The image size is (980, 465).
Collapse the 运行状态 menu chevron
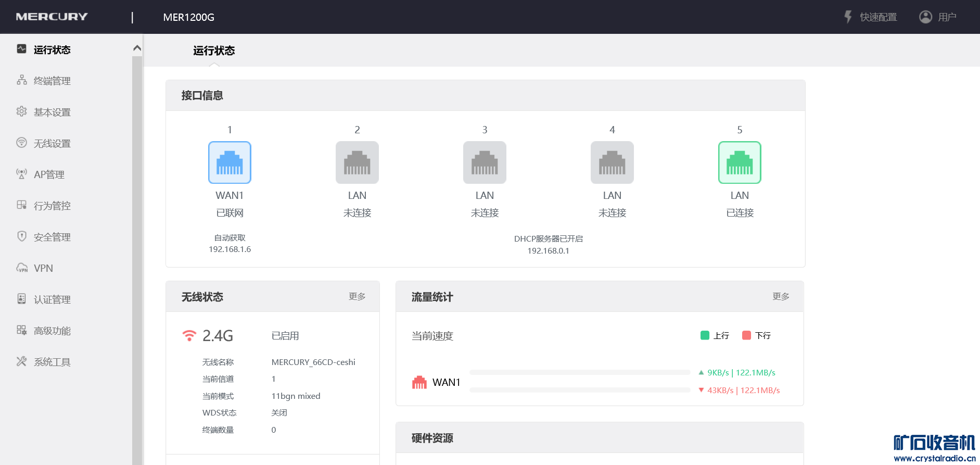pos(137,48)
